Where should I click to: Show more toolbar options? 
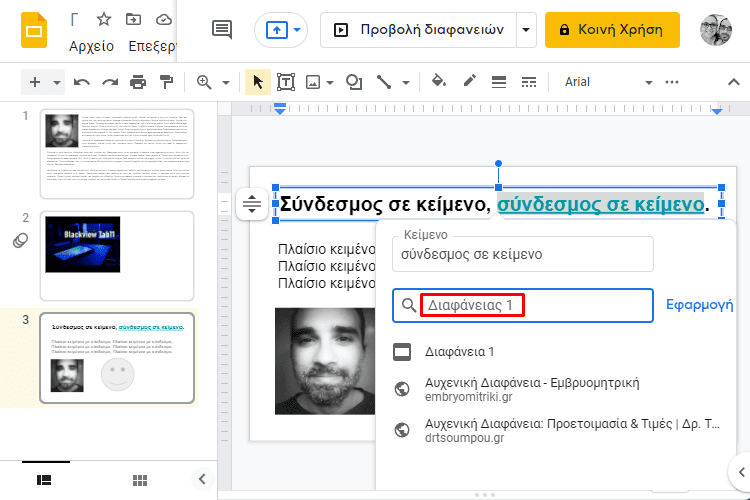pyautogui.click(x=672, y=82)
